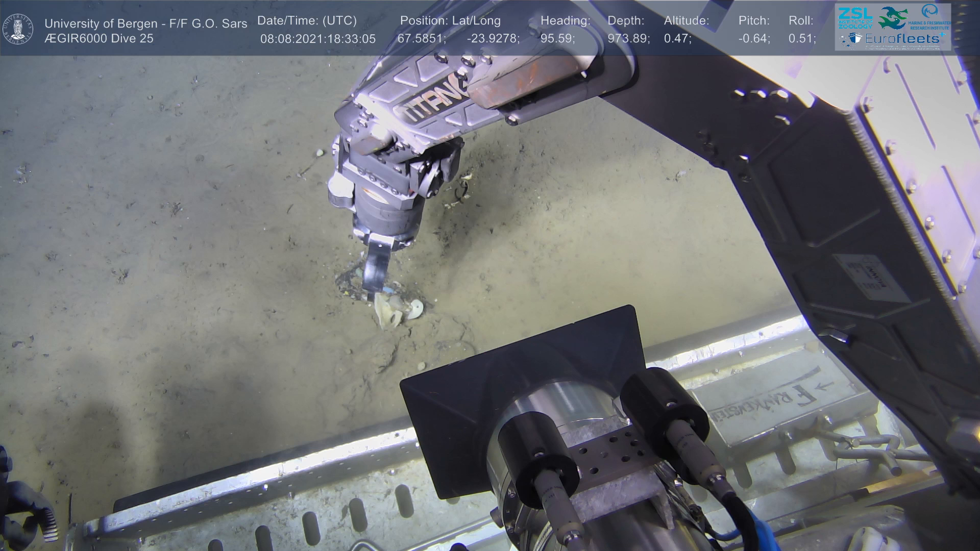Click the heading value 95.59

[557, 39]
